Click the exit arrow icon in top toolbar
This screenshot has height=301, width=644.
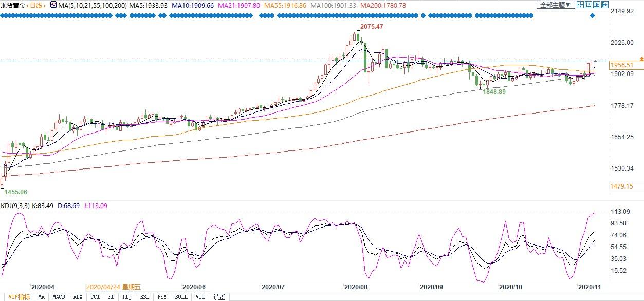(605, 5)
